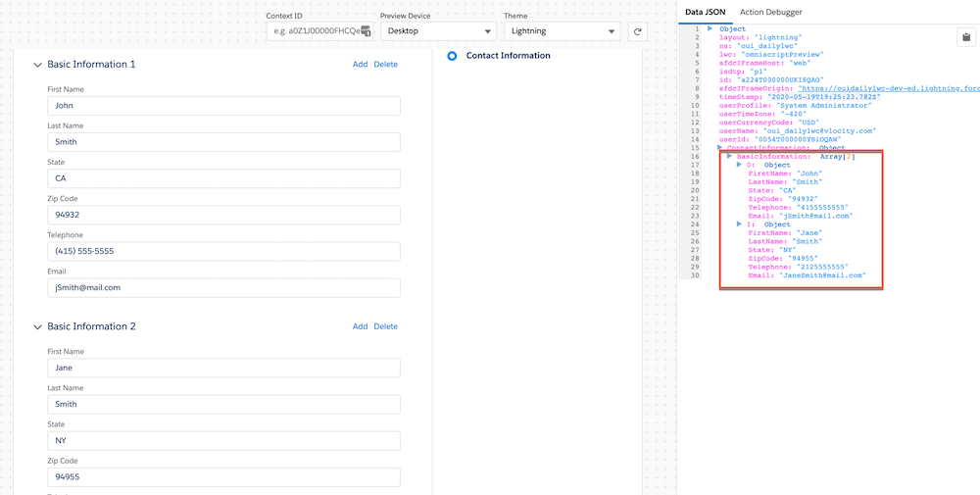Click the Context ID input field
Viewport: 980px width, 495px height.
click(314, 31)
